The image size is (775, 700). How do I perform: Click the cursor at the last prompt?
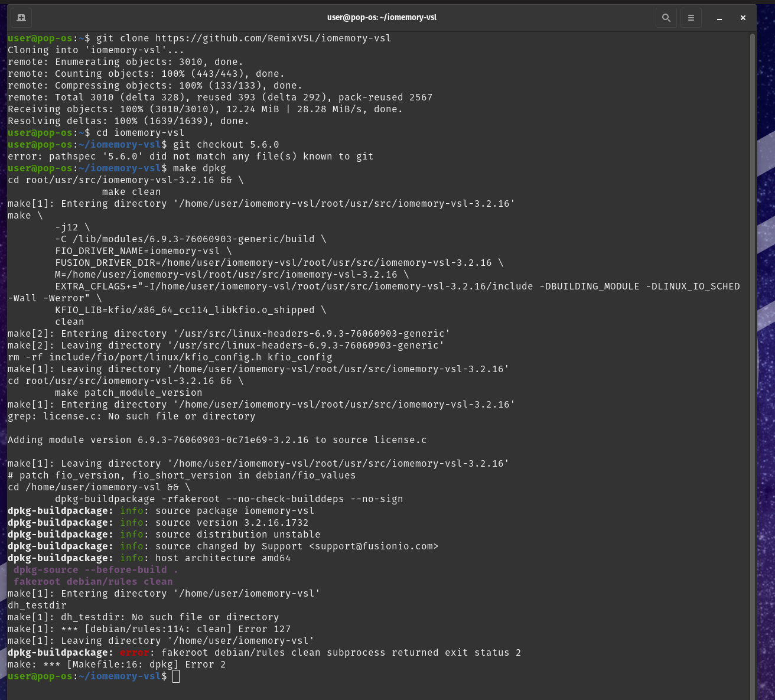[176, 676]
